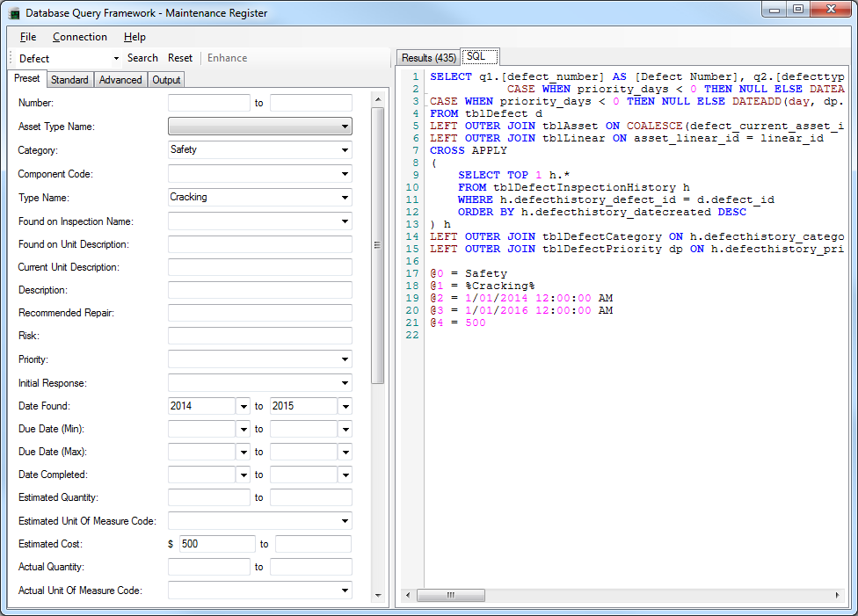
Task: Click parameter line '@4 = 500'
Action: pyautogui.click(x=457, y=322)
